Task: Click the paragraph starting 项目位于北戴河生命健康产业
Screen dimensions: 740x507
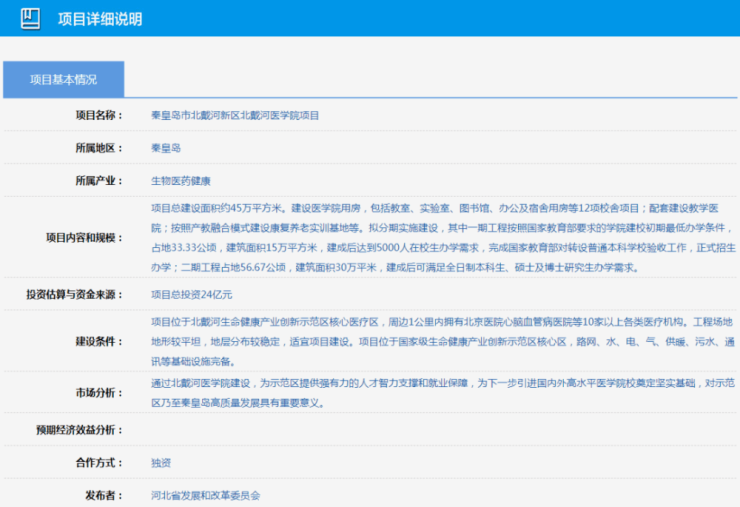Action: pyautogui.click(x=440, y=341)
